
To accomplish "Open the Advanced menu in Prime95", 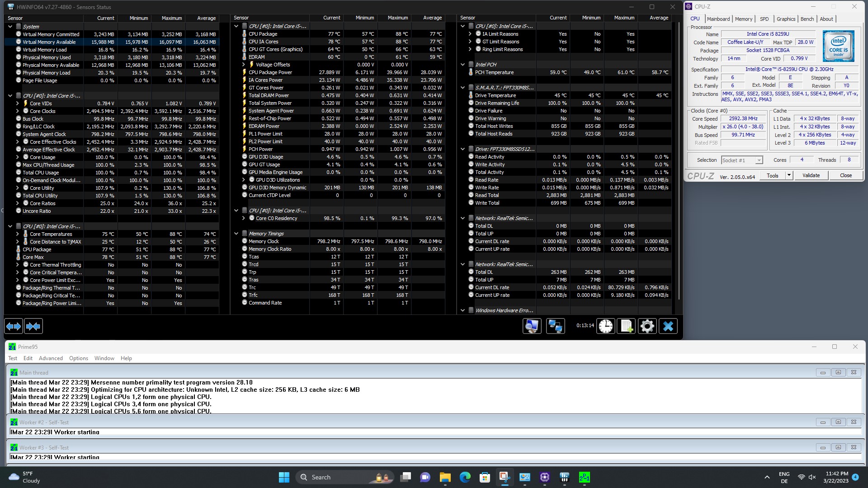I will (x=51, y=358).
